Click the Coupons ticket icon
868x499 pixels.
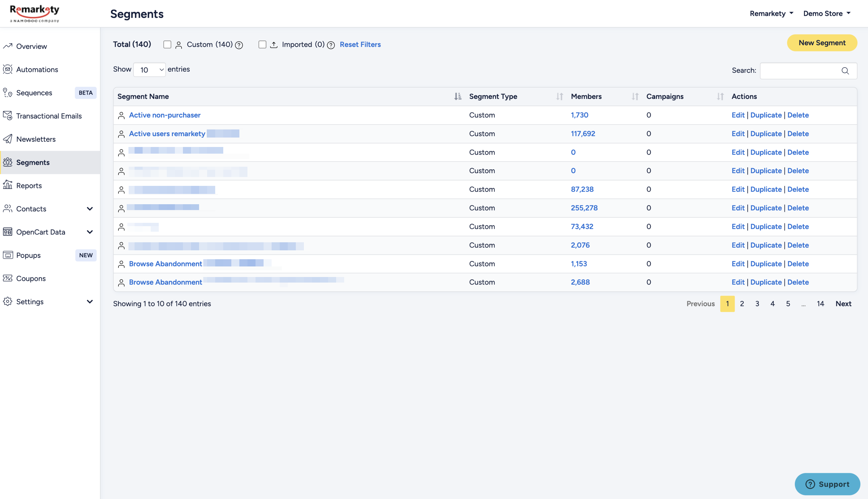(8, 278)
